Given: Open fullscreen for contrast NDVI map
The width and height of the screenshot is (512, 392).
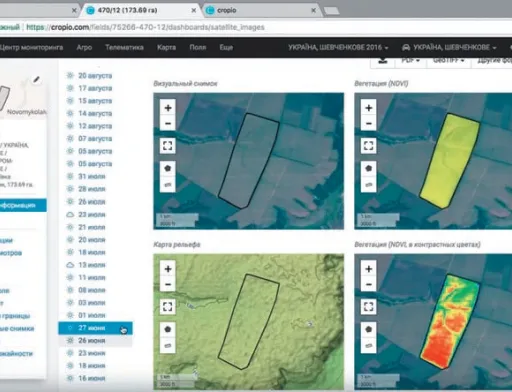Looking at the screenshot, I should click(369, 306).
